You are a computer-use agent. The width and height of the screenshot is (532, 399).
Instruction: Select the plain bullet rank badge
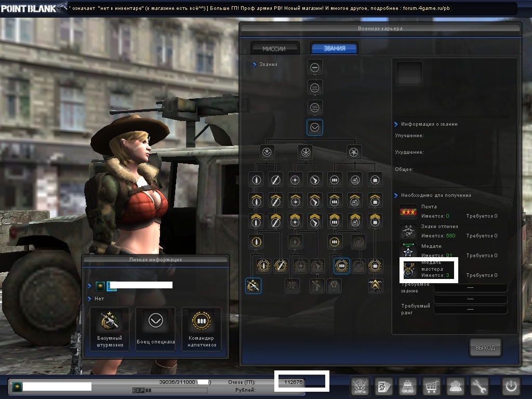(256, 180)
